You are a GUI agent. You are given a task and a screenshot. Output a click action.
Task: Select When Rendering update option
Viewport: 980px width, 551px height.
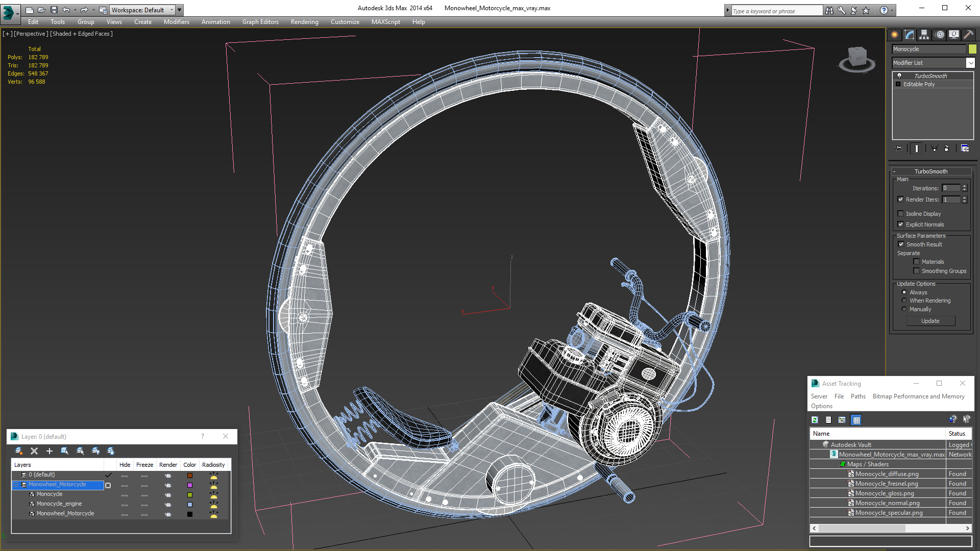[904, 300]
